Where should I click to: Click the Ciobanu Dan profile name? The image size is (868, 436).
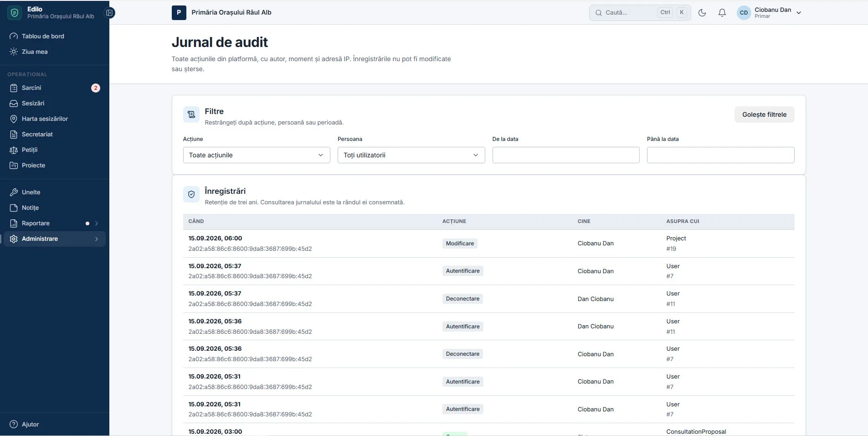click(773, 10)
